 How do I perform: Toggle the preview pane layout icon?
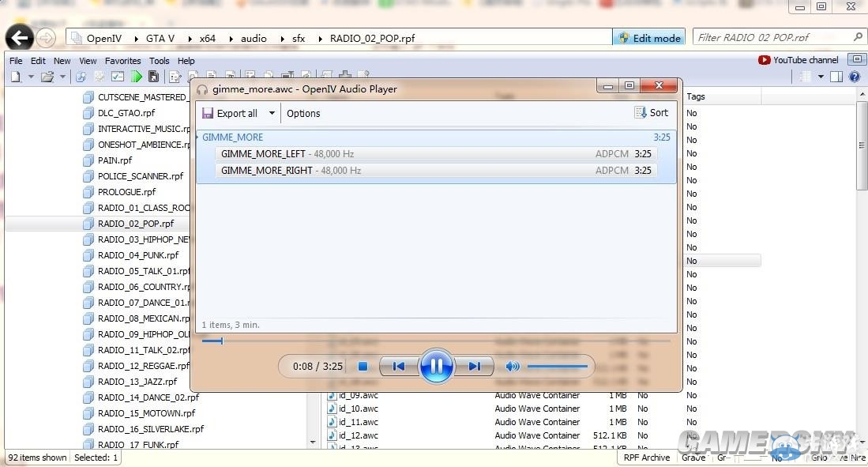pos(836,77)
